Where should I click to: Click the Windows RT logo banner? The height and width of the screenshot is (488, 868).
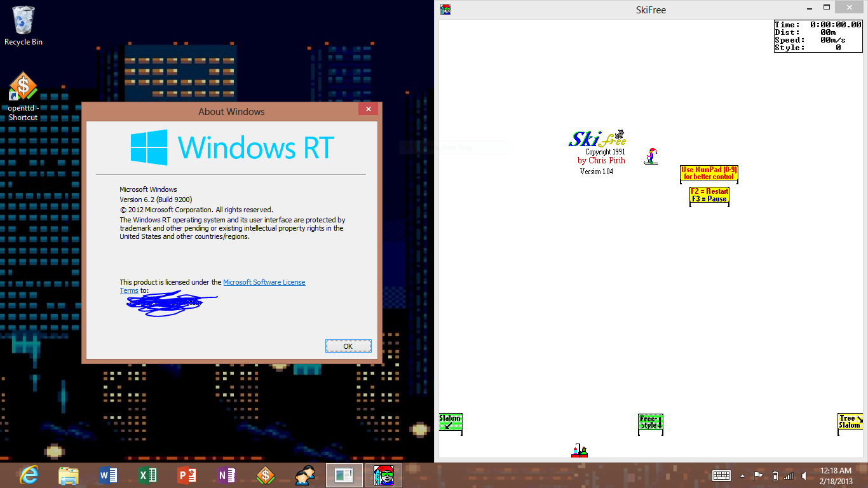coord(231,148)
